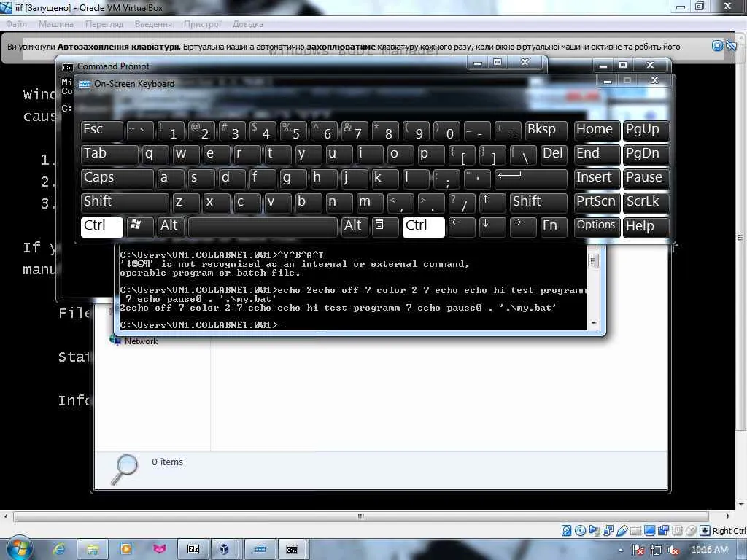Switch to VirtualBox taskbar icon

click(225, 550)
